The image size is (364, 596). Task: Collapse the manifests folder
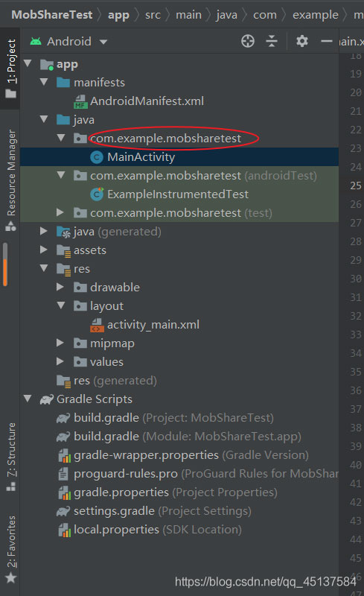(44, 82)
